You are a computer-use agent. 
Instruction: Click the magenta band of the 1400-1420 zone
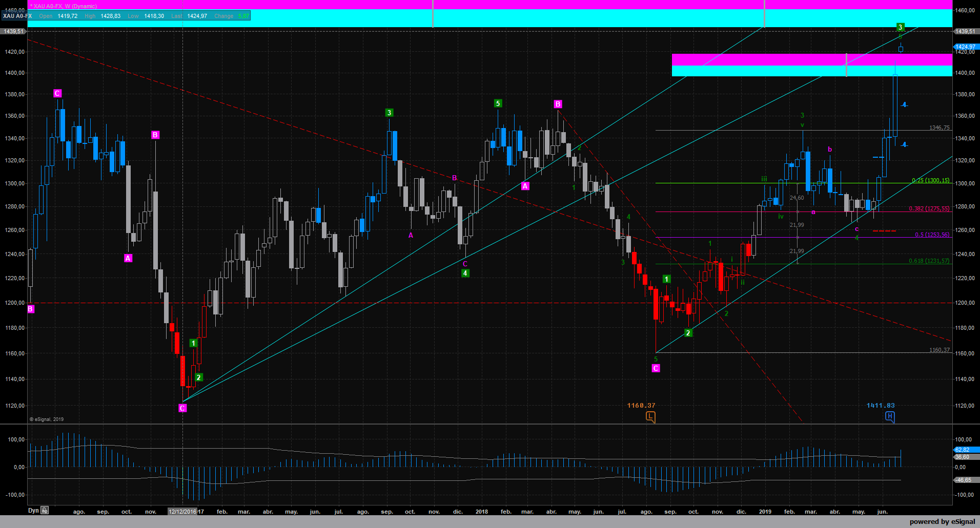click(x=759, y=59)
